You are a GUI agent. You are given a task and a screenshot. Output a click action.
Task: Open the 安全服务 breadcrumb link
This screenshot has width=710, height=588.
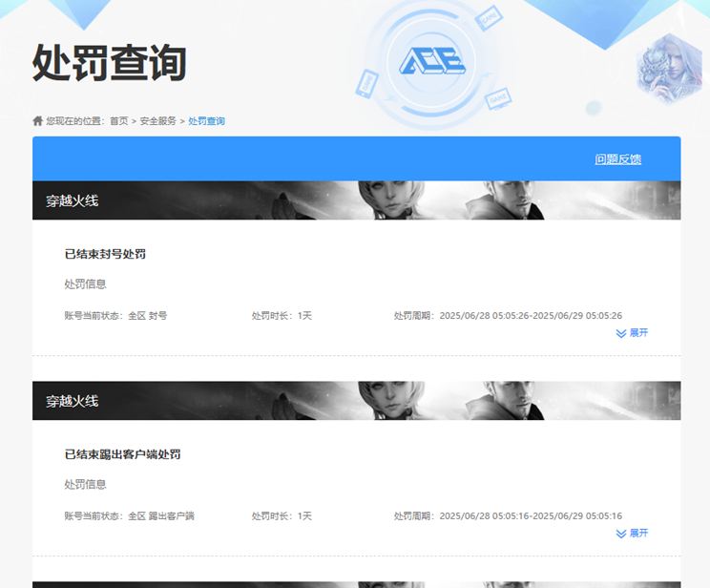158,121
